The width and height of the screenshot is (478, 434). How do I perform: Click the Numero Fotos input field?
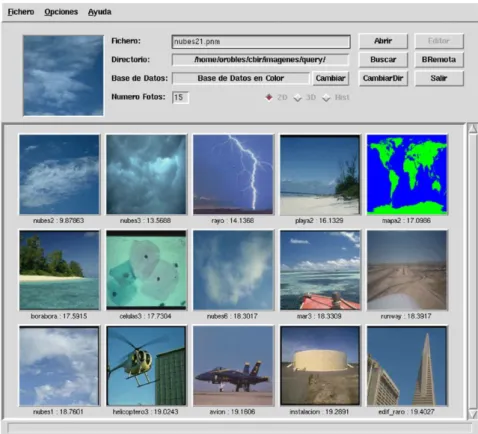180,97
